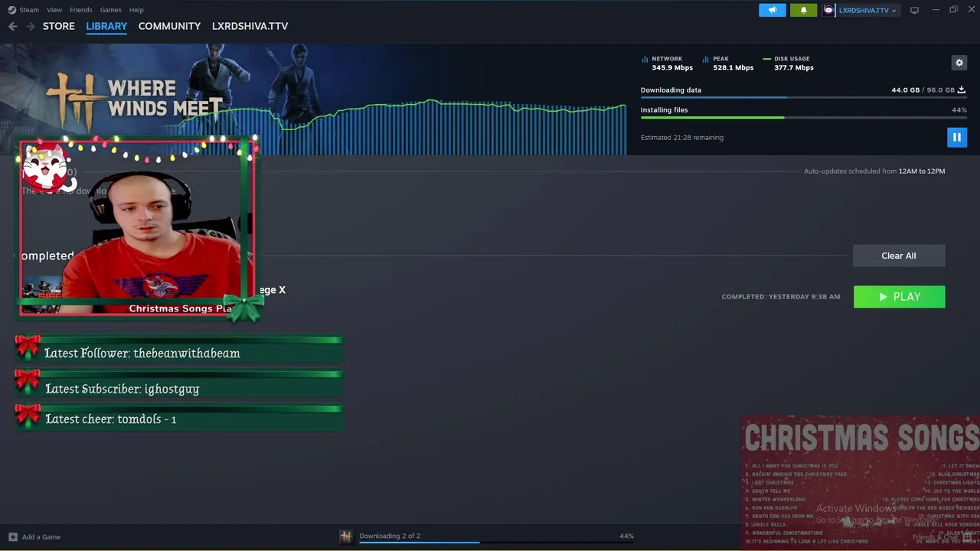Click the Downloading data progress bar
Viewport: 980px width, 551px height.
pyautogui.click(x=803, y=97)
